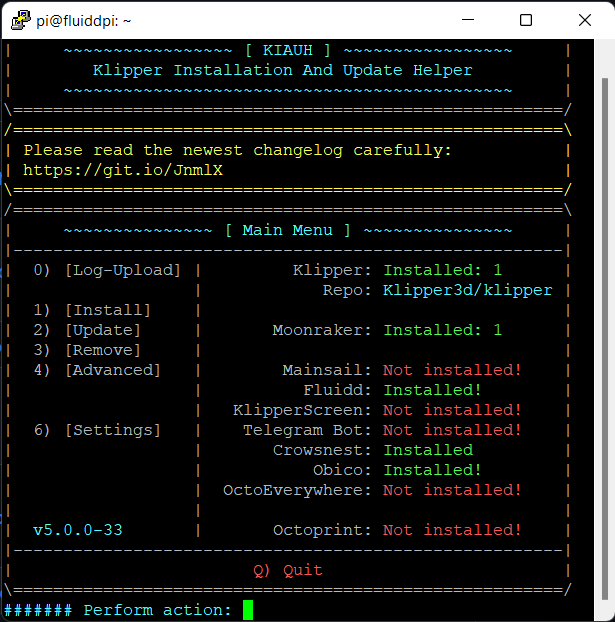615x622 pixels.
Task: Select the 0) [Log-Upload] menu entry
Action: (107, 270)
